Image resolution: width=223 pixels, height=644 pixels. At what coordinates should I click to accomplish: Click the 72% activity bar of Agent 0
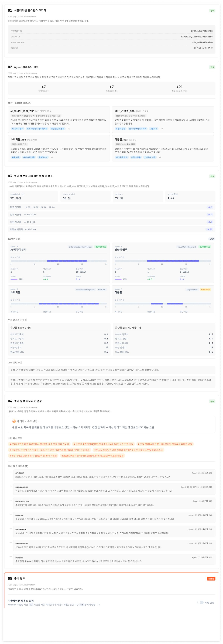pyautogui.click(x=14, y=279)
